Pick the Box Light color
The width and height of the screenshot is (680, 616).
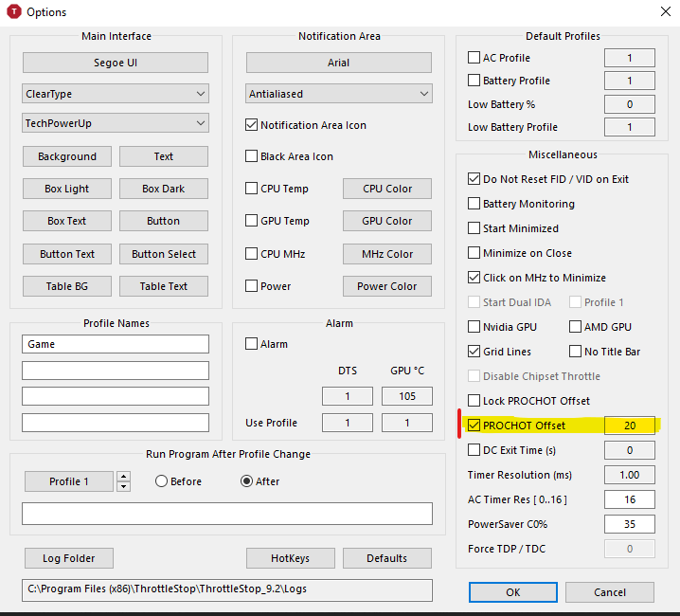(67, 189)
